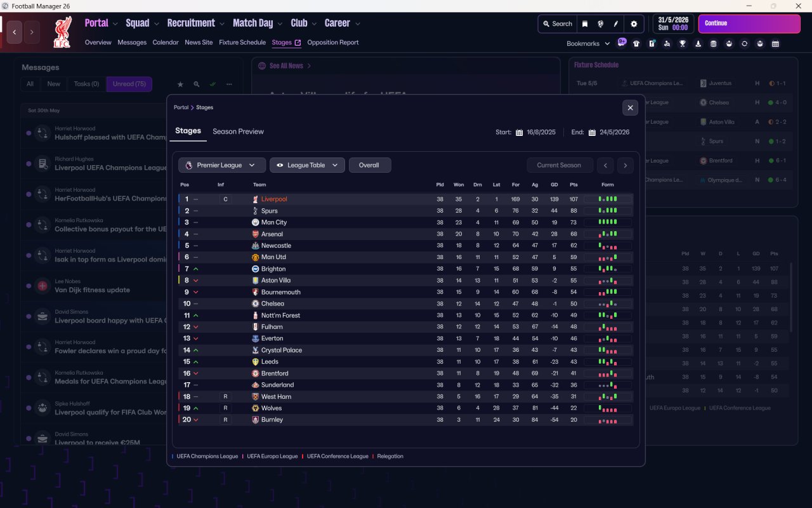The image size is (812, 508).
Task: Click the star filter icon in Messages
Action: [x=180, y=84]
